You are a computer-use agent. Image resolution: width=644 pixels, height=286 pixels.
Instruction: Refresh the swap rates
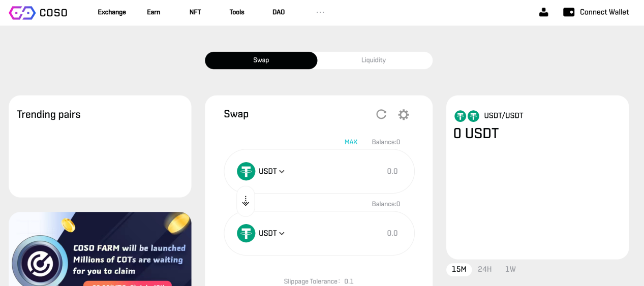coord(381,114)
